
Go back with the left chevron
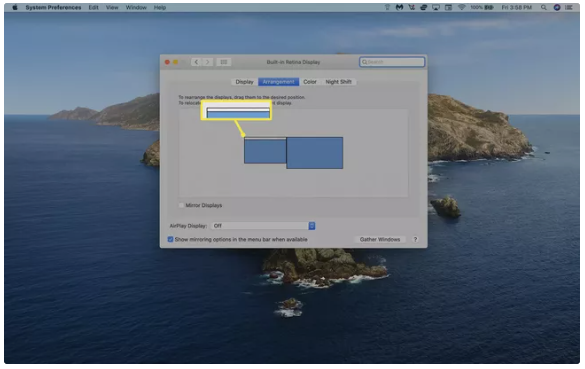196,62
